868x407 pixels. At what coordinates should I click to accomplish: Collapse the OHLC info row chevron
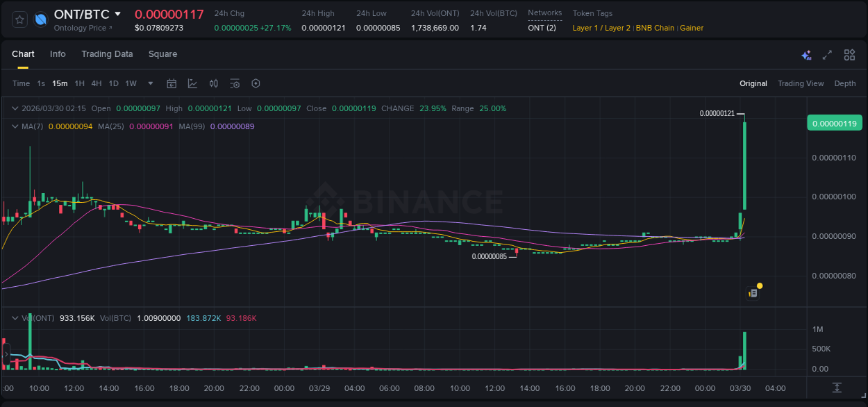point(15,108)
